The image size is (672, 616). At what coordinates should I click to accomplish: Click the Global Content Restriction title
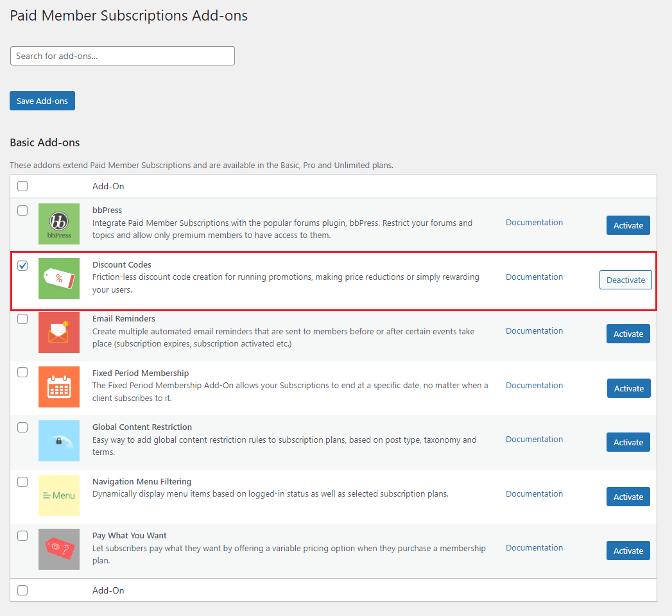142,427
